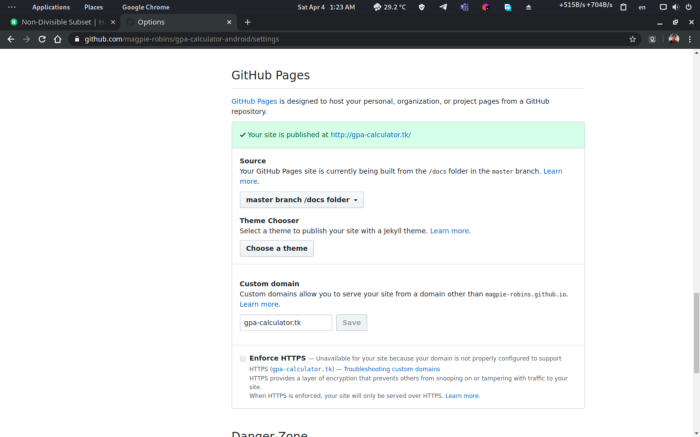Open Troubleshooting custom domains link
The width and height of the screenshot is (700, 437).
coord(392,369)
